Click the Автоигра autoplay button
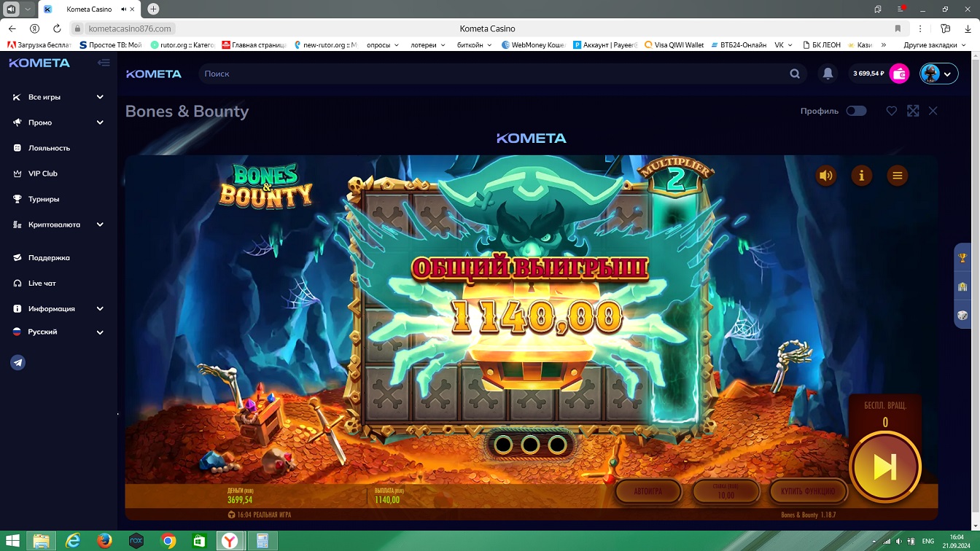The image size is (980, 551). click(648, 491)
